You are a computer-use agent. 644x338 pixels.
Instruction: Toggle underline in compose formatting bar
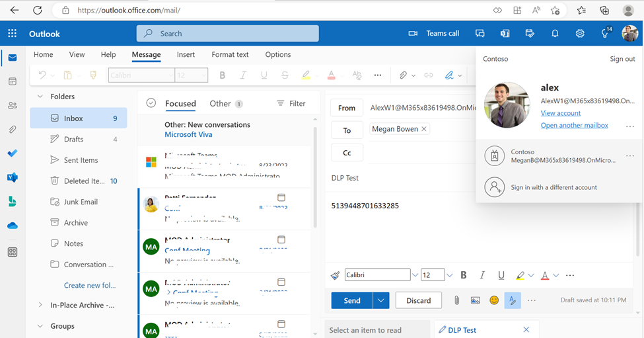click(501, 275)
